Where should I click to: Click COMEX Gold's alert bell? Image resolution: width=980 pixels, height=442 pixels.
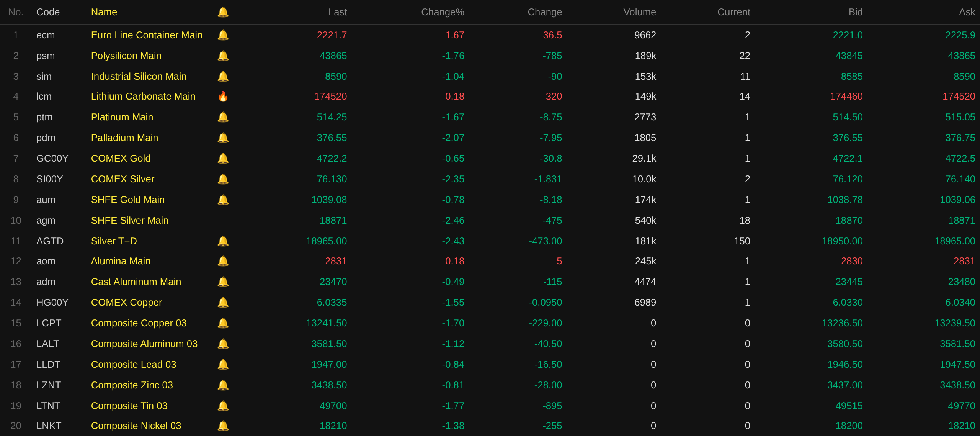pos(223,159)
